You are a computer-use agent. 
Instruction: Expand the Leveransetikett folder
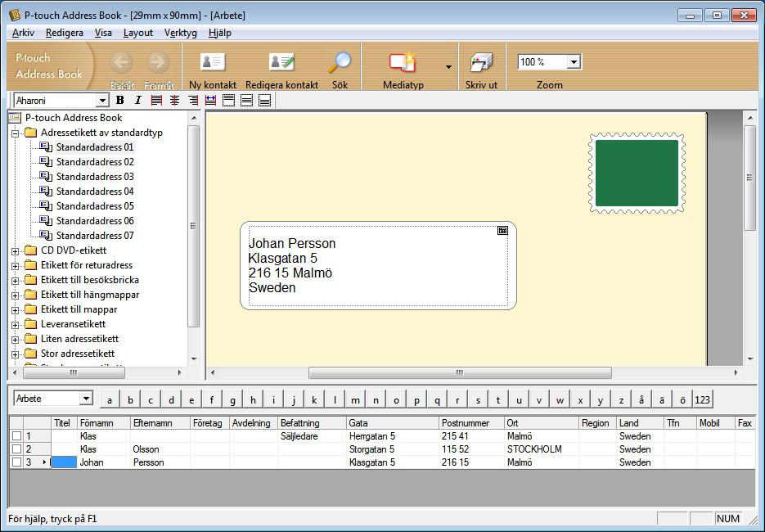click(x=15, y=325)
